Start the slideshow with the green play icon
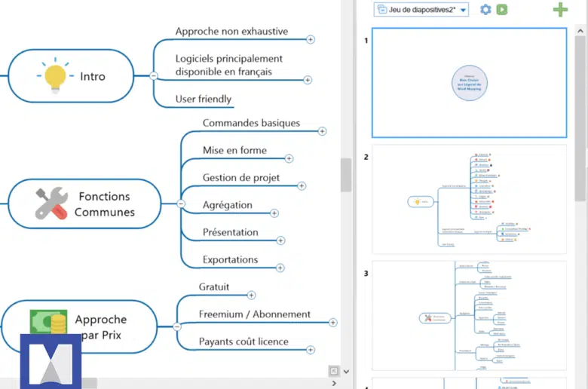588x389 pixels. [502, 10]
